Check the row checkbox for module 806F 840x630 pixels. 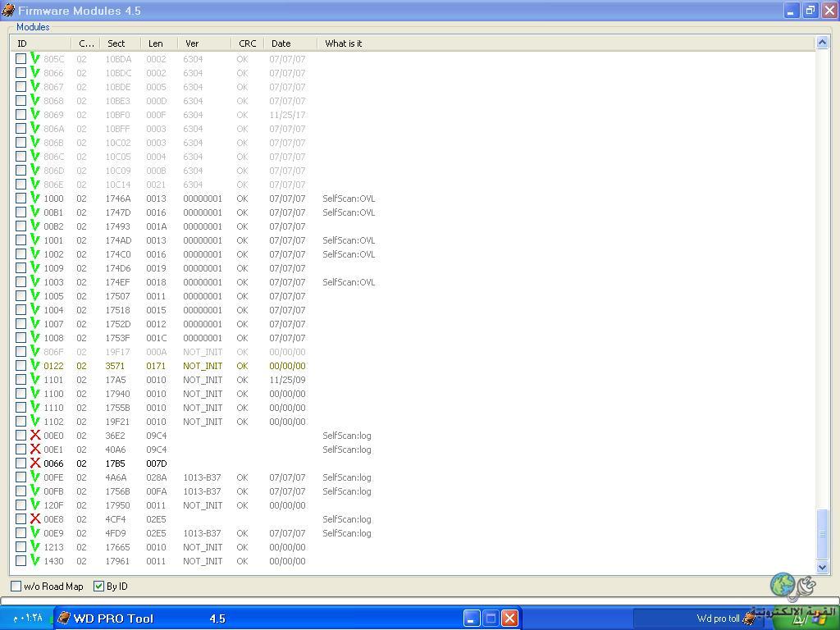pyautogui.click(x=21, y=351)
